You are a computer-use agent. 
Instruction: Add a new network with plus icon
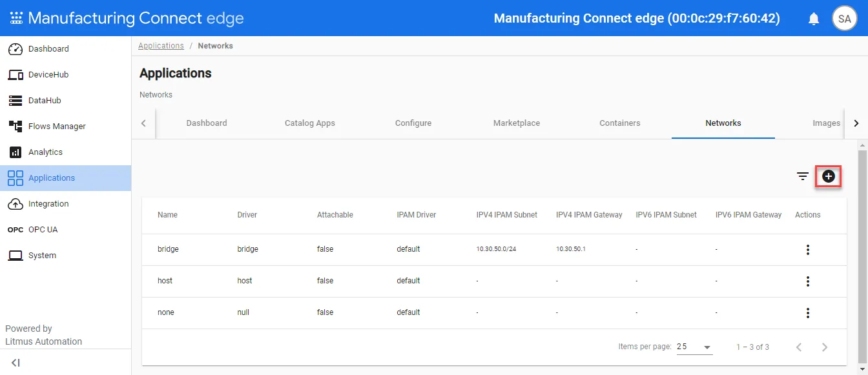pyautogui.click(x=829, y=176)
